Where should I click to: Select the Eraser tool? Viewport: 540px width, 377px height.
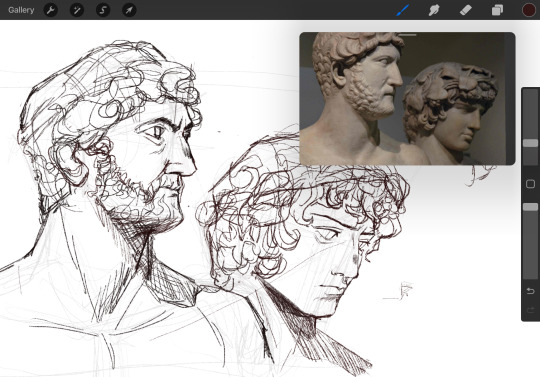(x=466, y=10)
